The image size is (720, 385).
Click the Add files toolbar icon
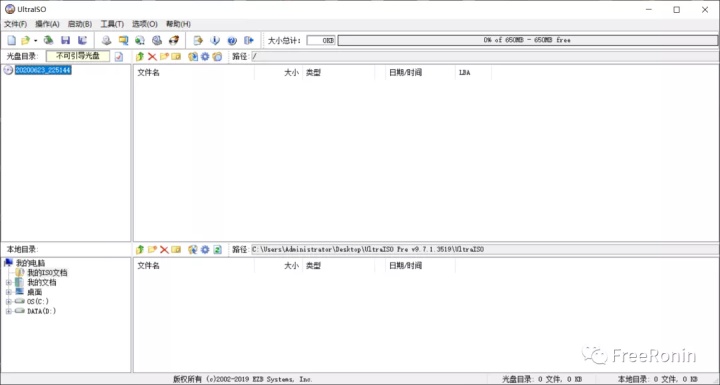click(x=198, y=40)
